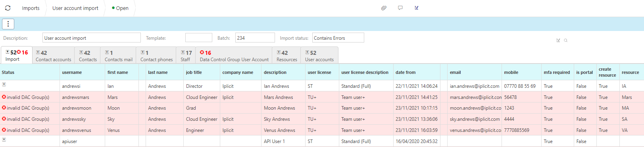Click email ian.andrews@iplicit.com
The width and height of the screenshot is (644, 147).
click(475, 86)
